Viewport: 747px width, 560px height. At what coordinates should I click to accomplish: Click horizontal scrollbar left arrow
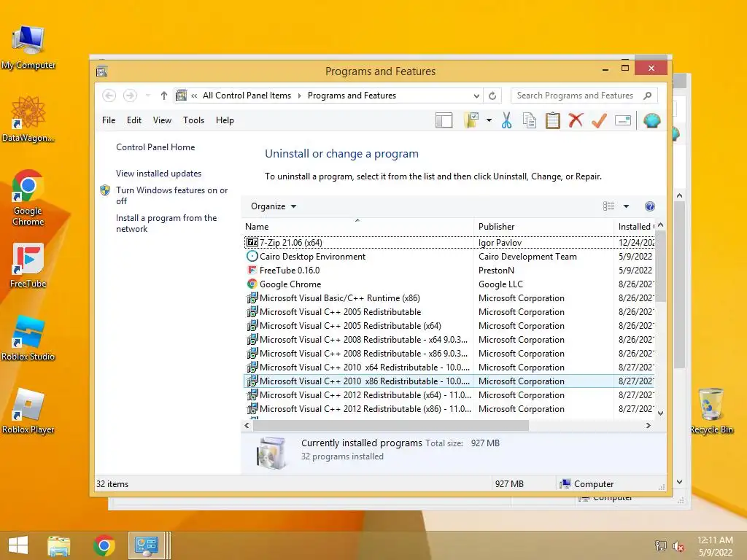[247, 426]
